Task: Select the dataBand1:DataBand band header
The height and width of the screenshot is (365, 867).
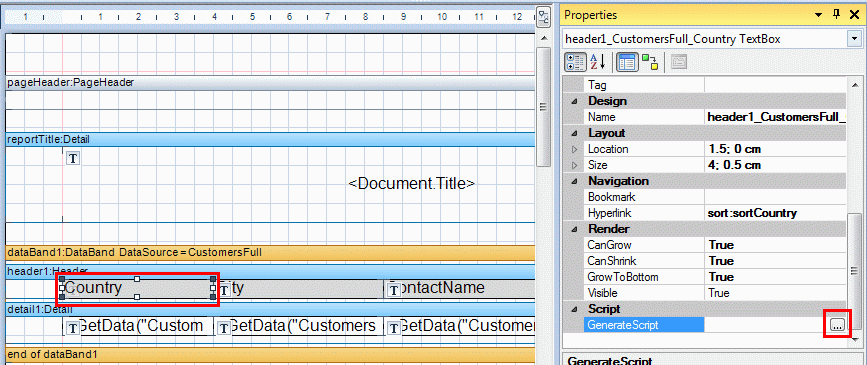Action: coord(270,252)
